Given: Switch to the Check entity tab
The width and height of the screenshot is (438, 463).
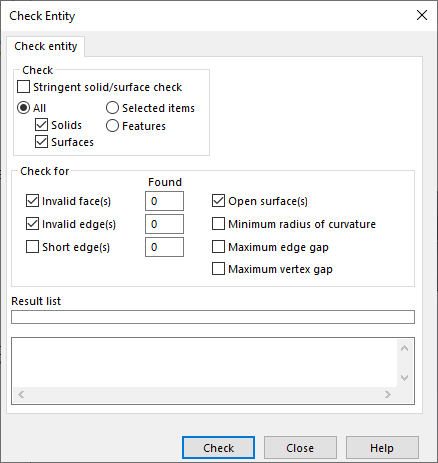Looking at the screenshot, I should click(x=46, y=46).
